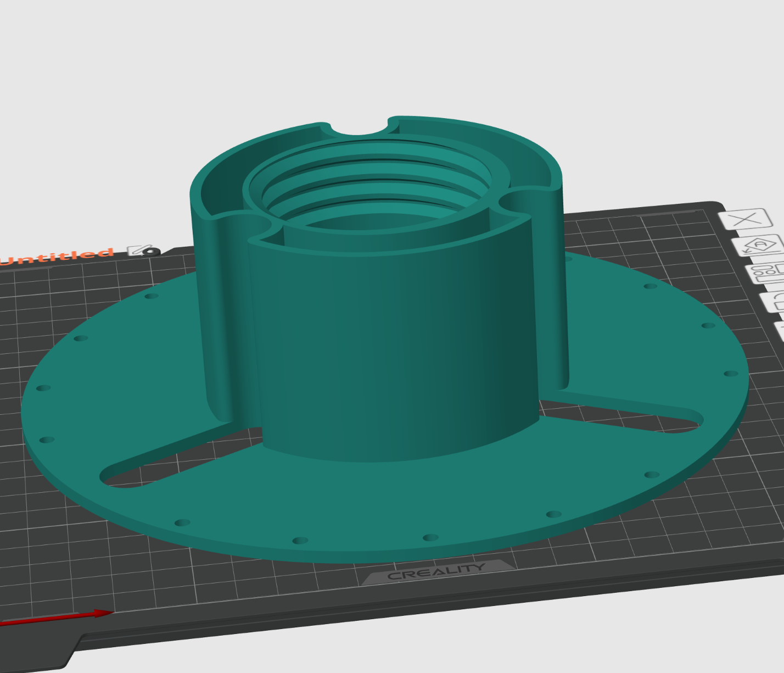This screenshot has height=673, width=784.
Task: Click the orange 'Untitled' plate name
Action: [x=57, y=257]
